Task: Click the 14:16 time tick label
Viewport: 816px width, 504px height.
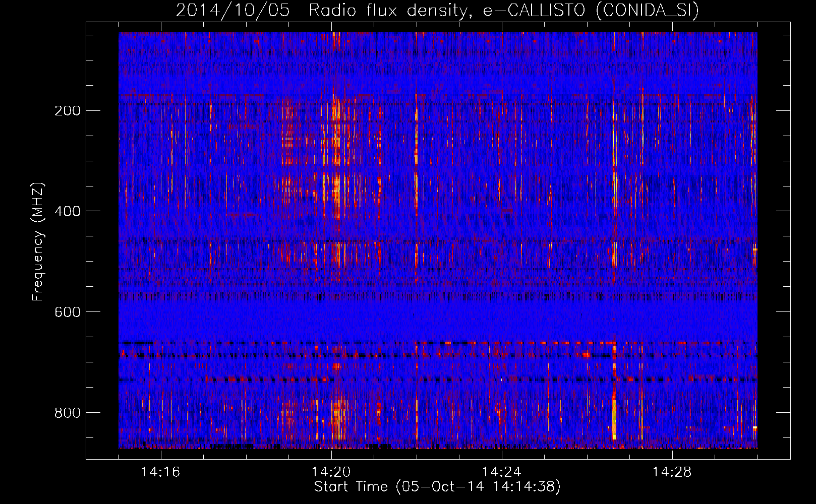Action: coord(160,472)
